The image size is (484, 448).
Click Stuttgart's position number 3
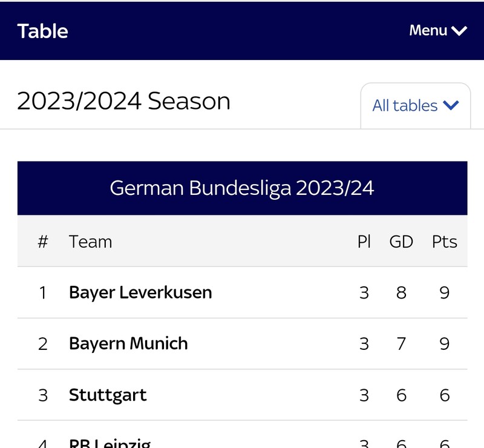(43, 395)
